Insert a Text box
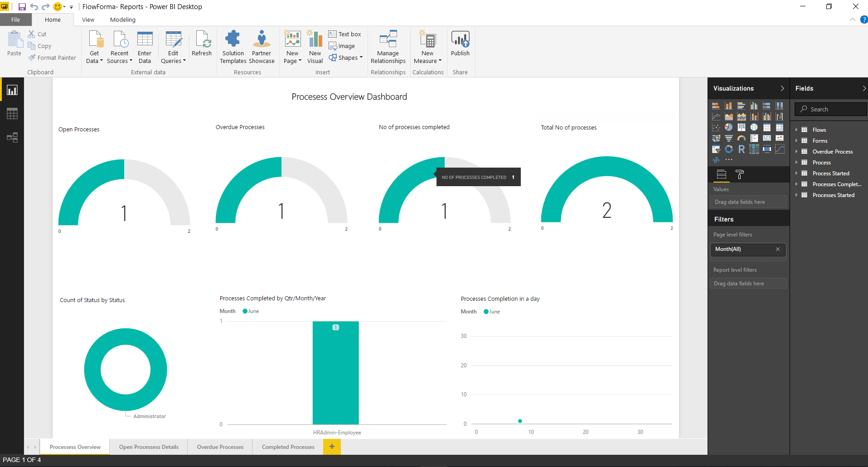The height and width of the screenshot is (467, 868). pos(345,34)
